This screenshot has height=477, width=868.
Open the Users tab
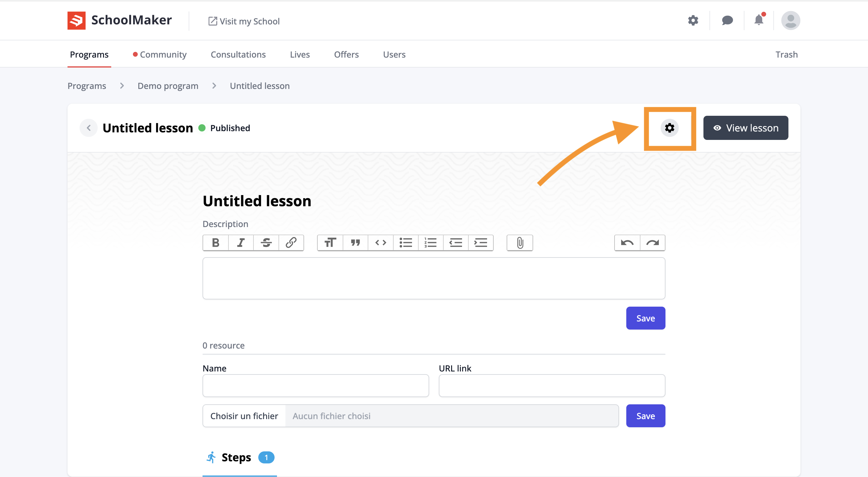click(x=394, y=54)
